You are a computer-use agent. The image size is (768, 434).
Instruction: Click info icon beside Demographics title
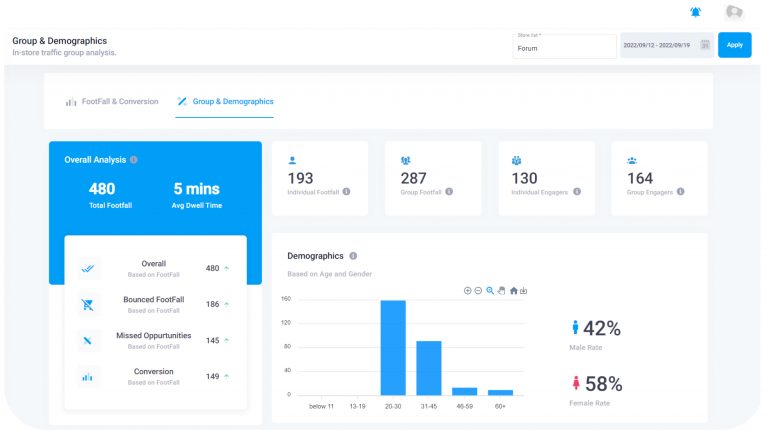pos(353,256)
